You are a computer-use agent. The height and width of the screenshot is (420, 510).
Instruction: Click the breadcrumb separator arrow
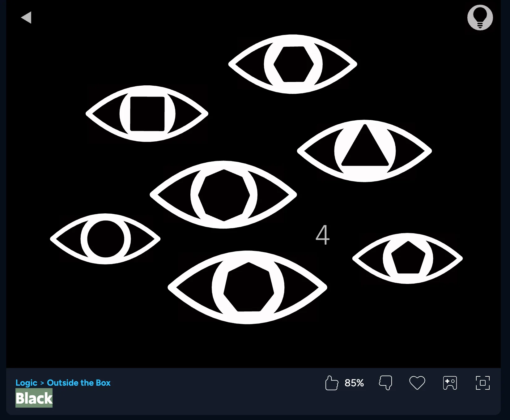tap(42, 383)
